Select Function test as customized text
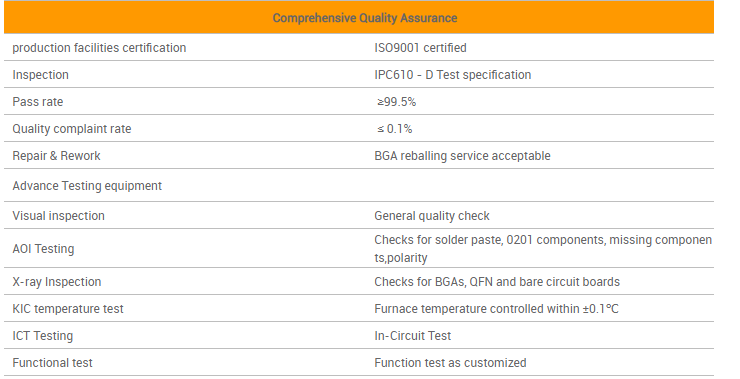 click(450, 362)
